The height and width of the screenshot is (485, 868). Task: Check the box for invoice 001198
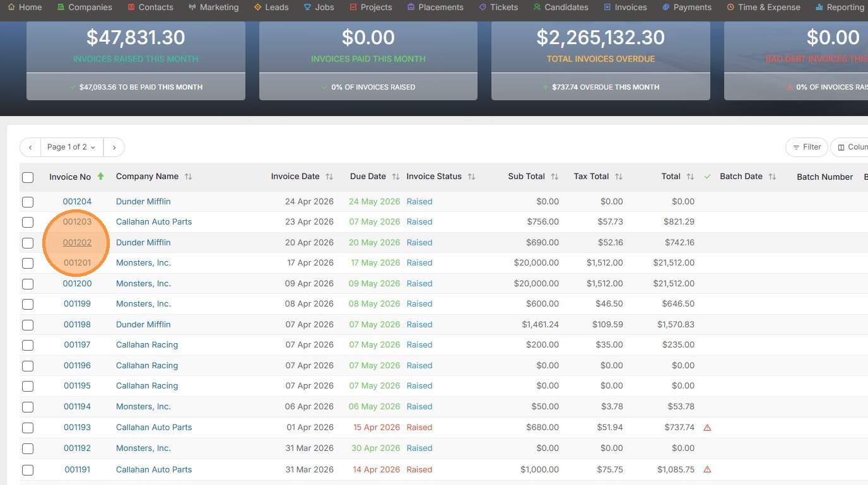point(28,325)
